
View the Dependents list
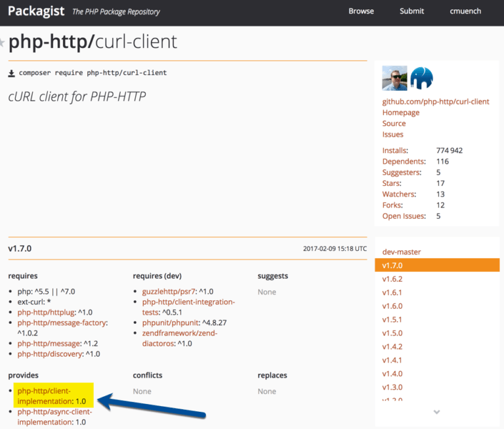(x=404, y=162)
